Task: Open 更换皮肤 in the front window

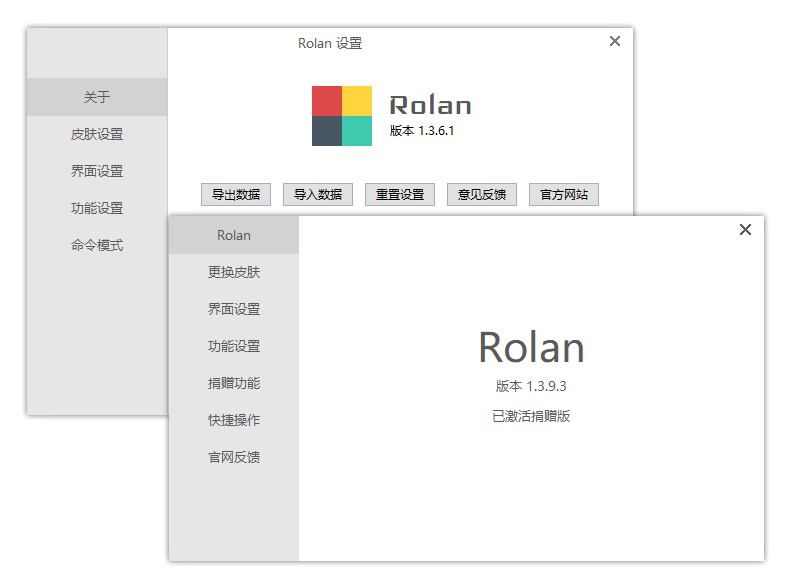Action: tap(234, 273)
